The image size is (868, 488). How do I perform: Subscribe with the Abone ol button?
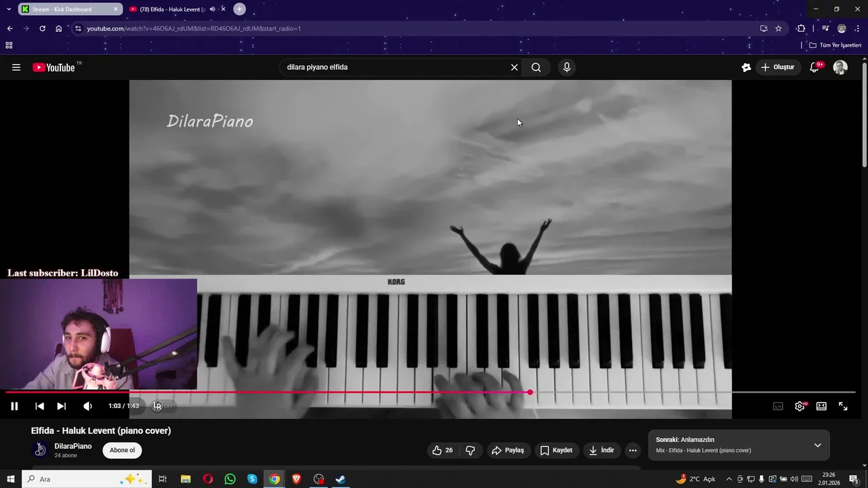point(122,450)
